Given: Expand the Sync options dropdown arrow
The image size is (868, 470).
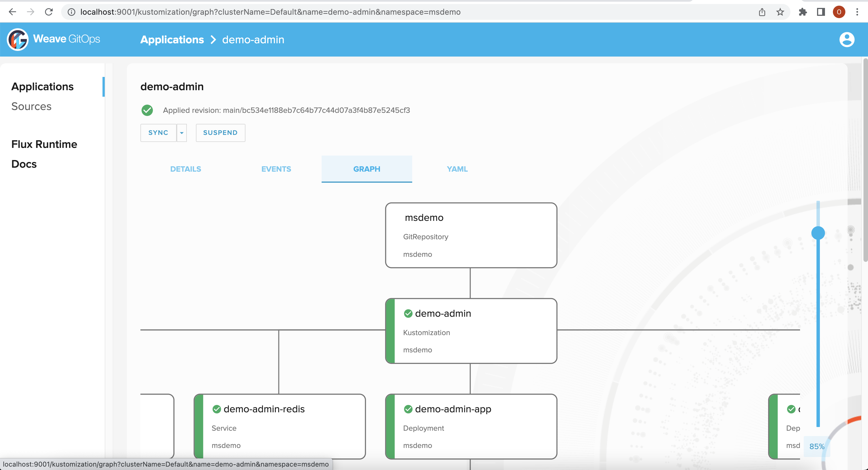Looking at the screenshot, I should 182,133.
